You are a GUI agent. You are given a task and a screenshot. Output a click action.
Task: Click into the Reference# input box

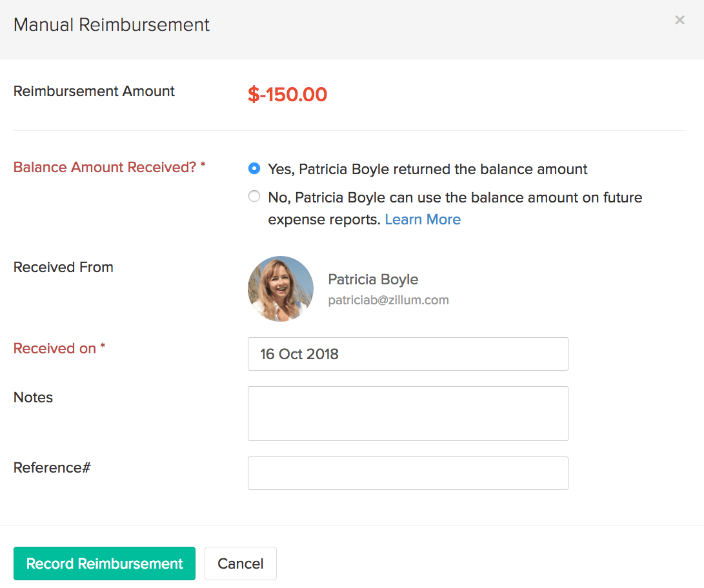[408, 473]
